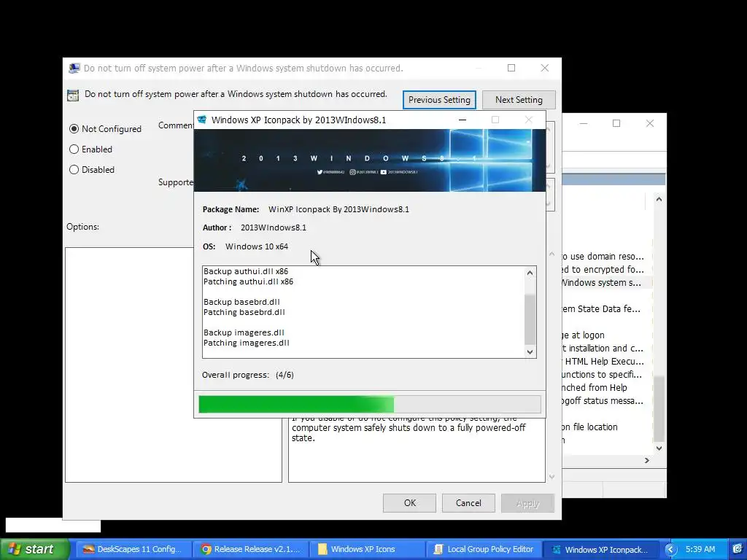Click Cancel in policy dialog
This screenshot has width=747, height=560.
[x=468, y=503]
